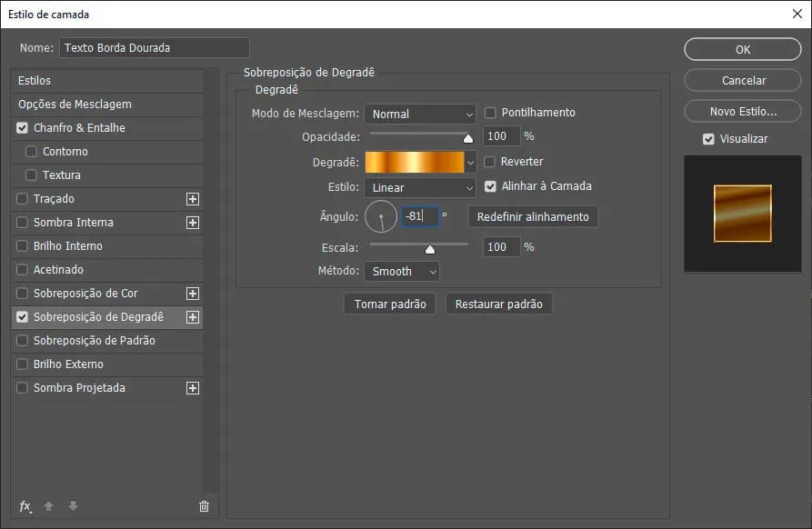
Task: Enable Sobreposição de Cor checkbox
Action: [22, 294]
